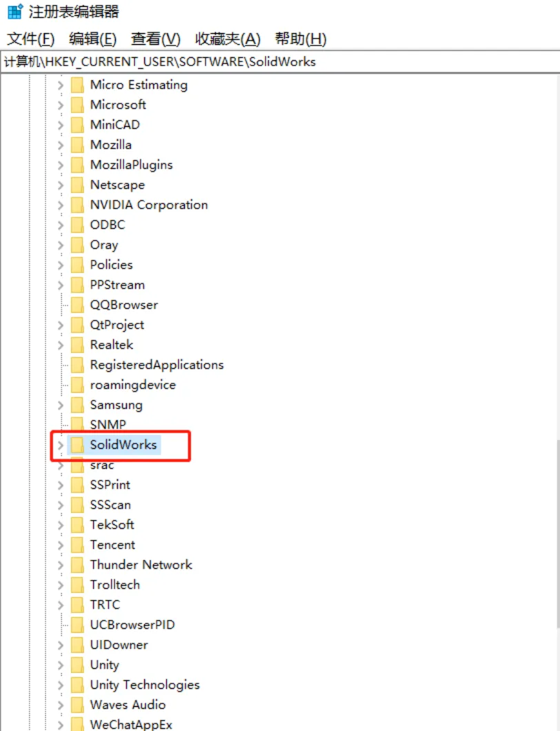This screenshot has width=560, height=731.
Task: Click the NVIDIA Corporation folder icon
Action: 77,205
